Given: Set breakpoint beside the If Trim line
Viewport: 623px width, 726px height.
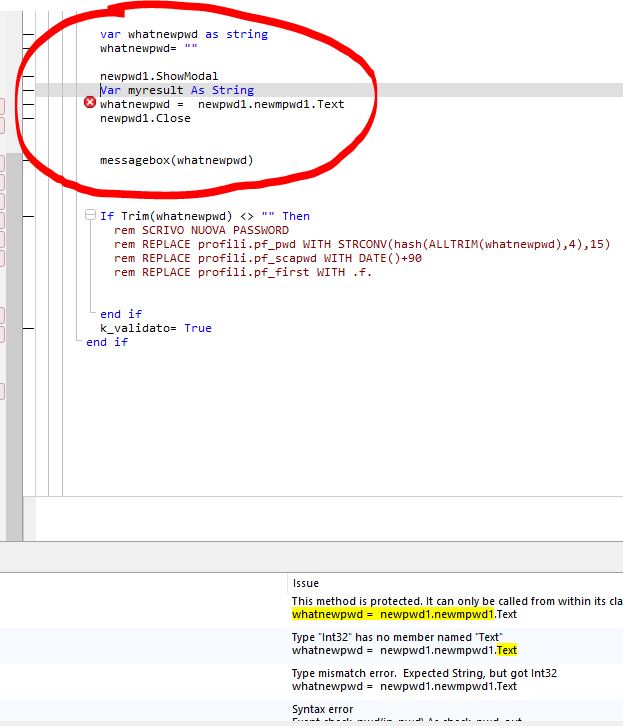Looking at the screenshot, I should click(x=27, y=216).
